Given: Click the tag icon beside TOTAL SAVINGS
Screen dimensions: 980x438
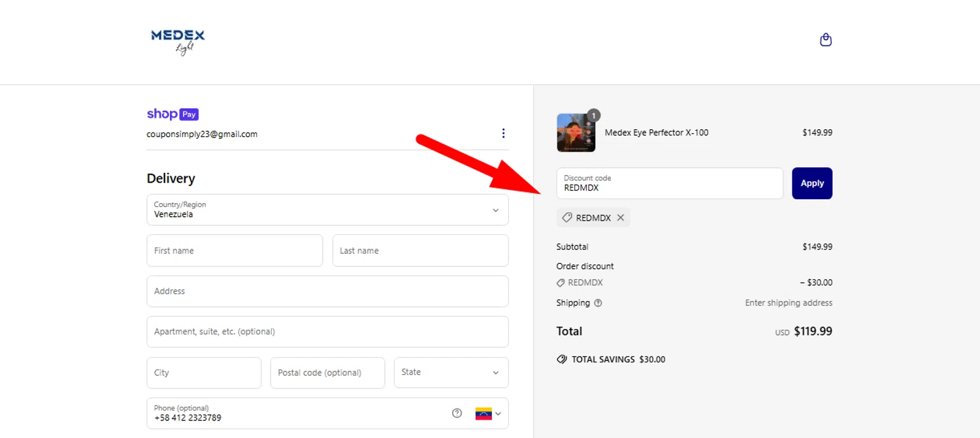Looking at the screenshot, I should 562,360.
